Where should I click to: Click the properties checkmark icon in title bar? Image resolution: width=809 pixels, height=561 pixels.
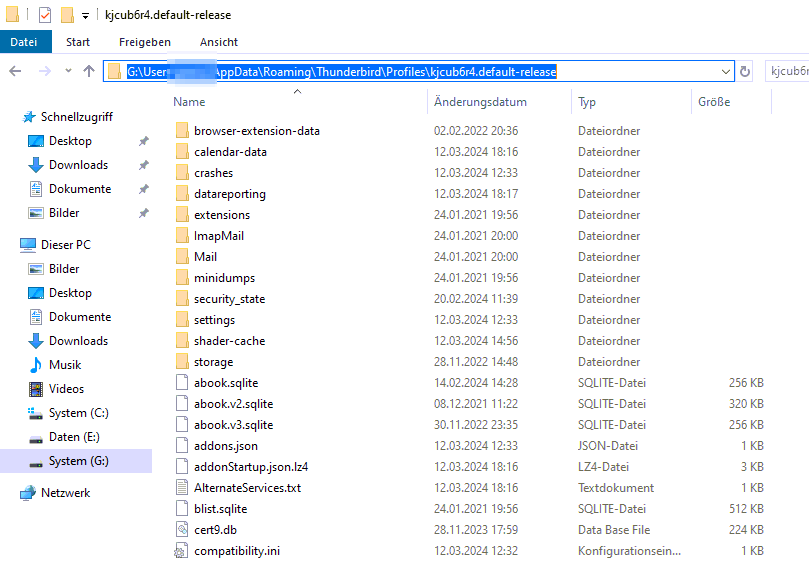pos(45,15)
